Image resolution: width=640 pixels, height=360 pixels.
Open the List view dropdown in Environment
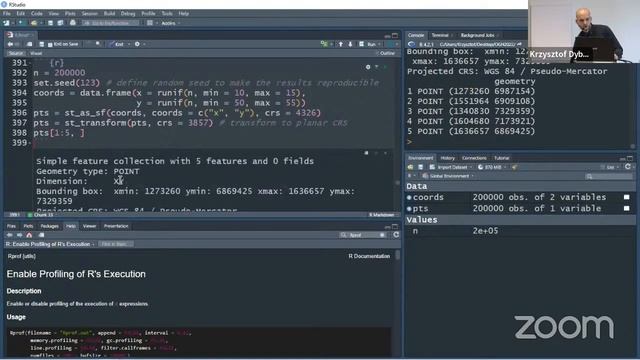click(x=609, y=167)
